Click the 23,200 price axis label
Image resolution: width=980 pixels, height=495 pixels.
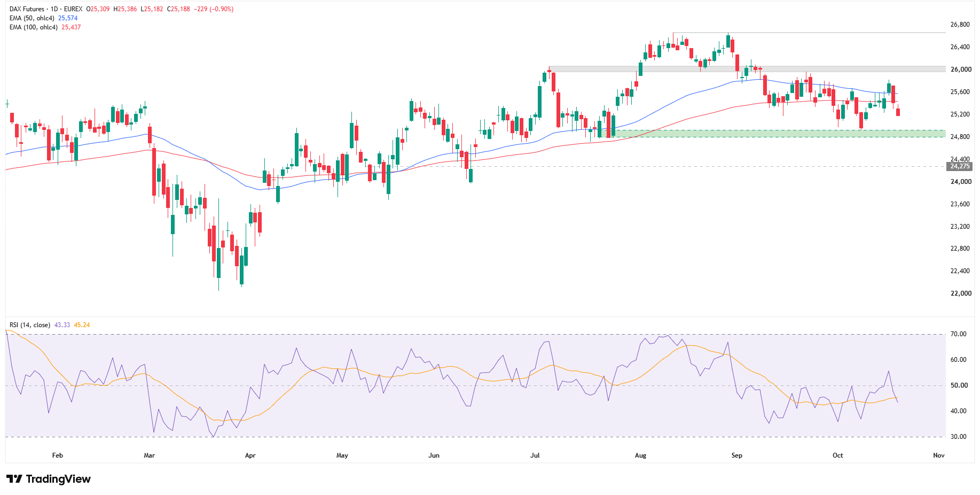960,227
